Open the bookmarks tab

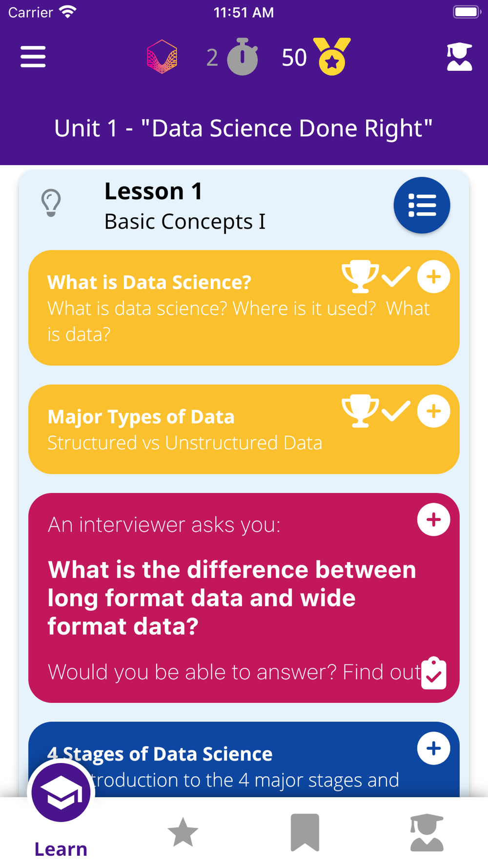click(305, 832)
